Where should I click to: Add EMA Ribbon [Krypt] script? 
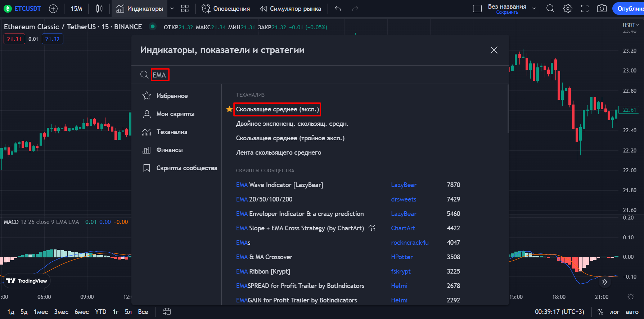pos(263,271)
